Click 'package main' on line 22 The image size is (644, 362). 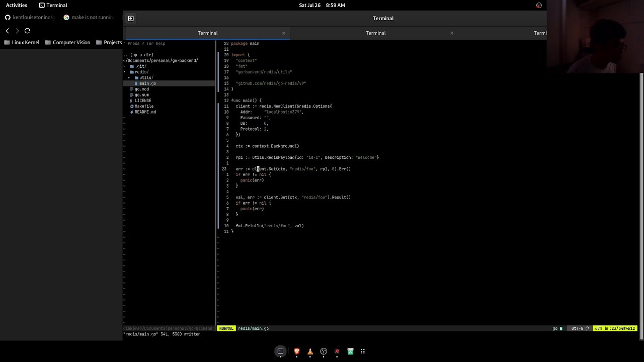coord(245,44)
